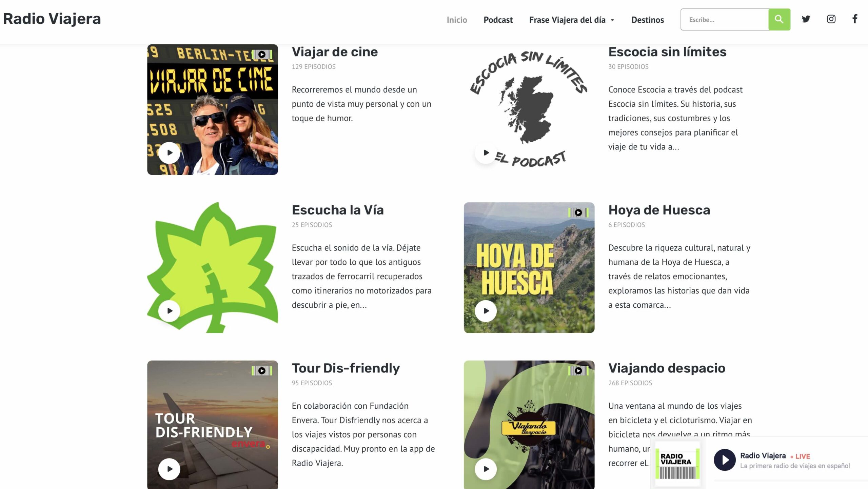Open the Facebook page icon
Screen dimensions: 868x489
(x=855, y=19)
